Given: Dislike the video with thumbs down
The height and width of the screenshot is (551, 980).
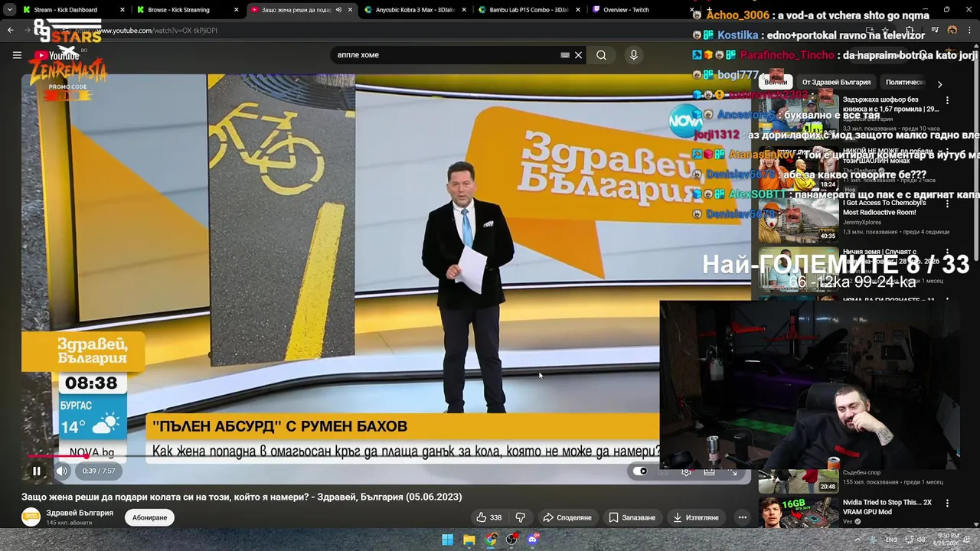Looking at the screenshot, I should [521, 517].
